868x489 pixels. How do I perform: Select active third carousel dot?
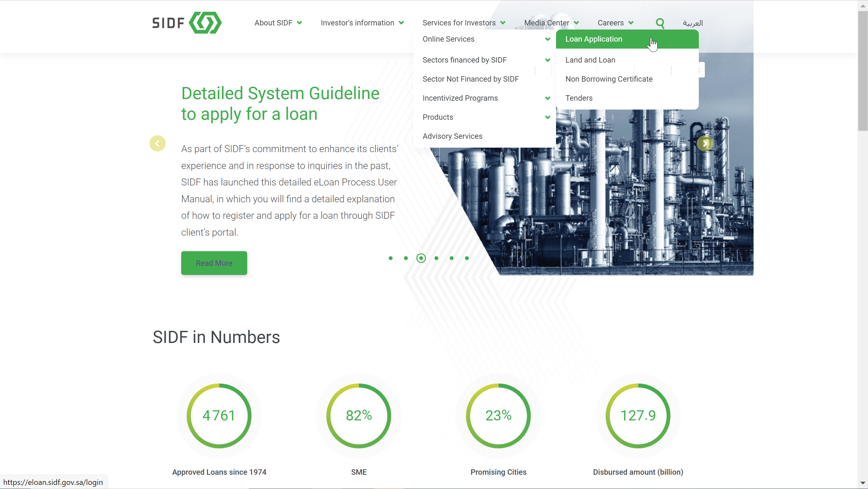click(x=421, y=258)
